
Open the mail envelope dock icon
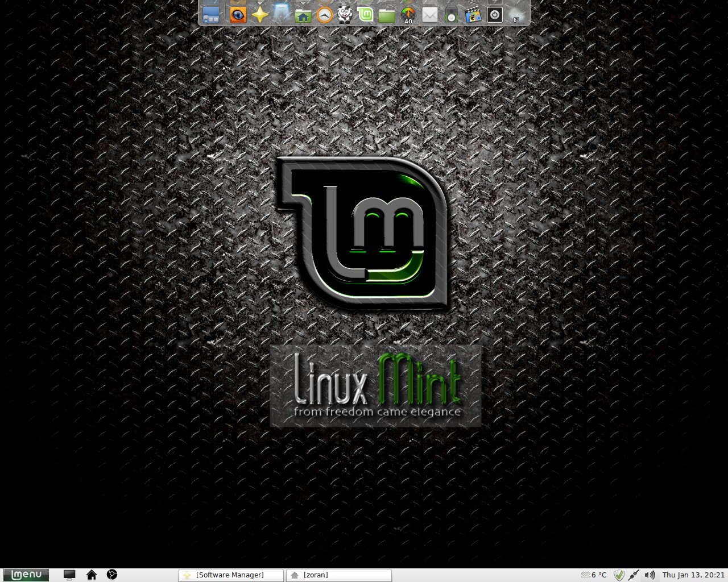(430, 14)
